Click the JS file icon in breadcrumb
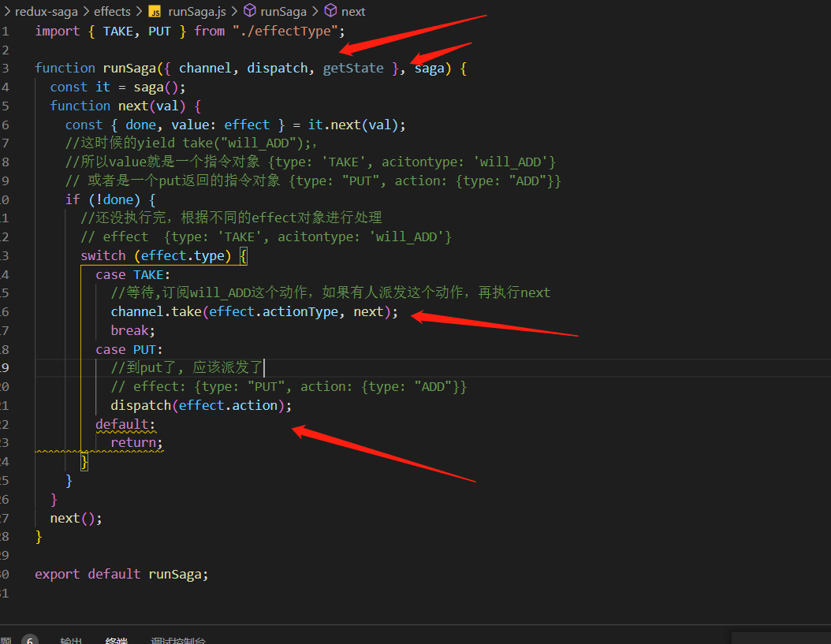Image resolution: width=831 pixels, height=644 pixels. pos(155,12)
